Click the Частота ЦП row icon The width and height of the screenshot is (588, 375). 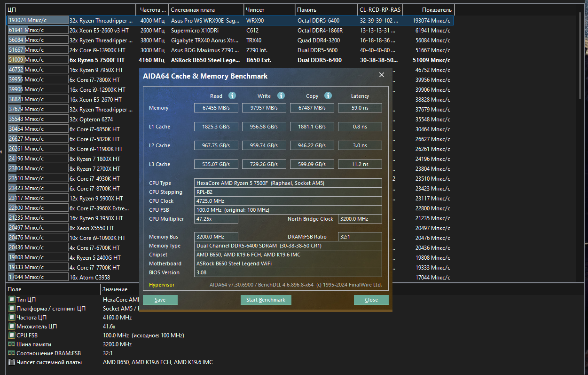[11, 318]
